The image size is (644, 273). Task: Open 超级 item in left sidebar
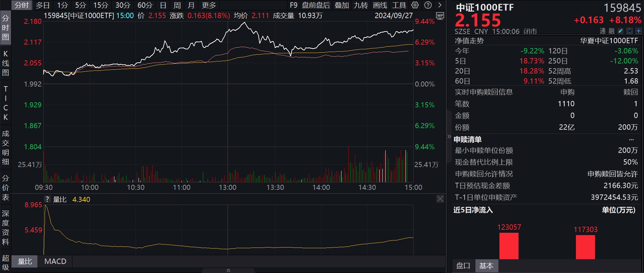[5, 263]
